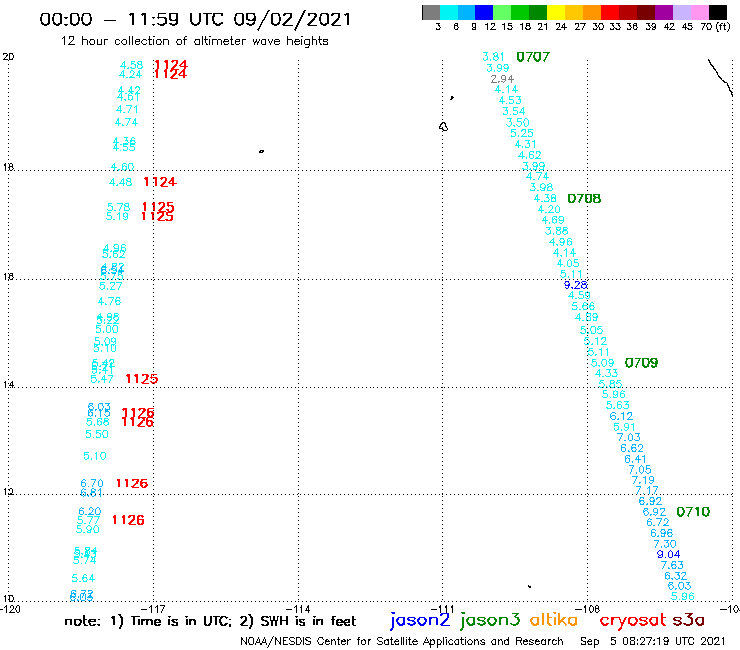
Task: Click the date range title text
Action: 195,20
